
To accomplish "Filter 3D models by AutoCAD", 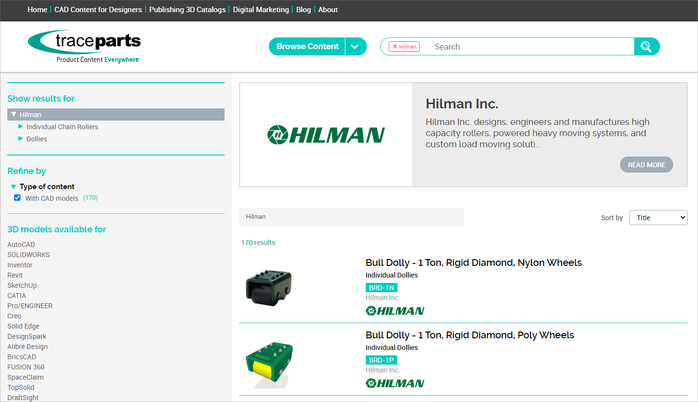I will [x=21, y=244].
